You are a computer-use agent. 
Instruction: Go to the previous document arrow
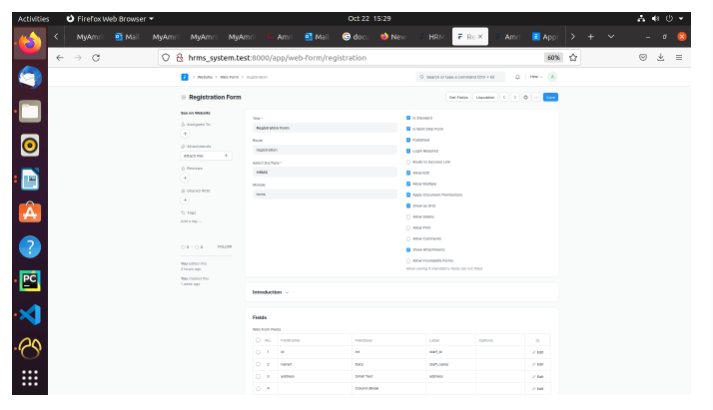click(x=505, y=97)
